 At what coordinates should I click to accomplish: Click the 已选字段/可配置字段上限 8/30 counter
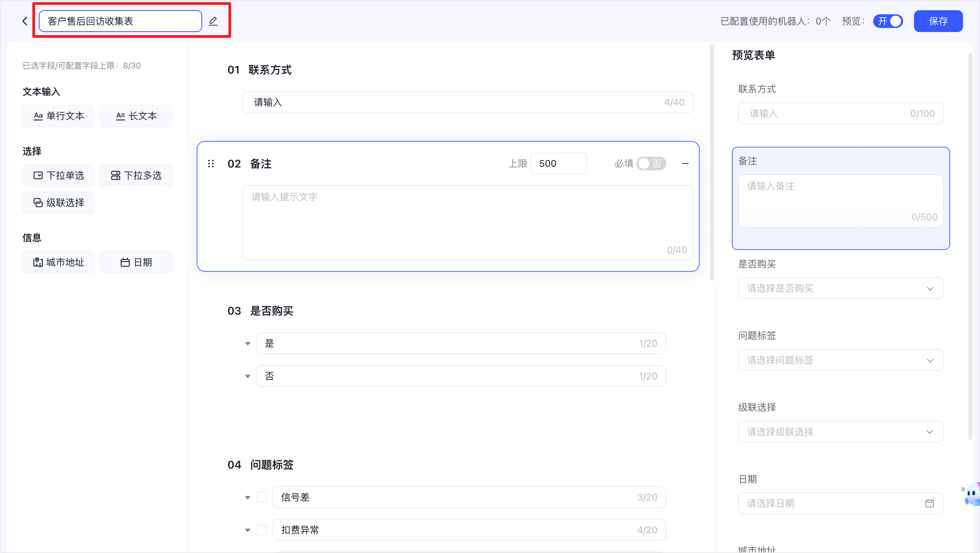coord(82,66)
